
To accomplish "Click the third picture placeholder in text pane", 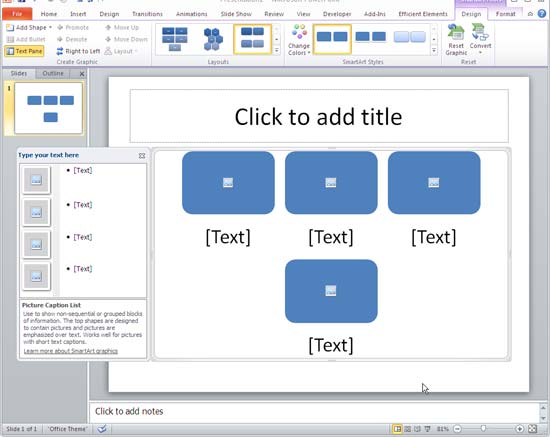I will (x=36, y=244).
